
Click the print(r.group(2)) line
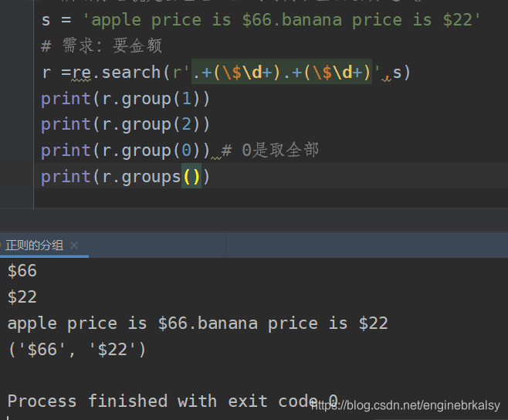point(125,124)
